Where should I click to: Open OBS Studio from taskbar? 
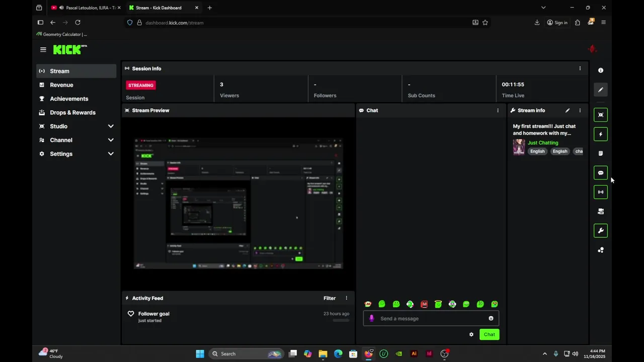click(x=444, y=353)
